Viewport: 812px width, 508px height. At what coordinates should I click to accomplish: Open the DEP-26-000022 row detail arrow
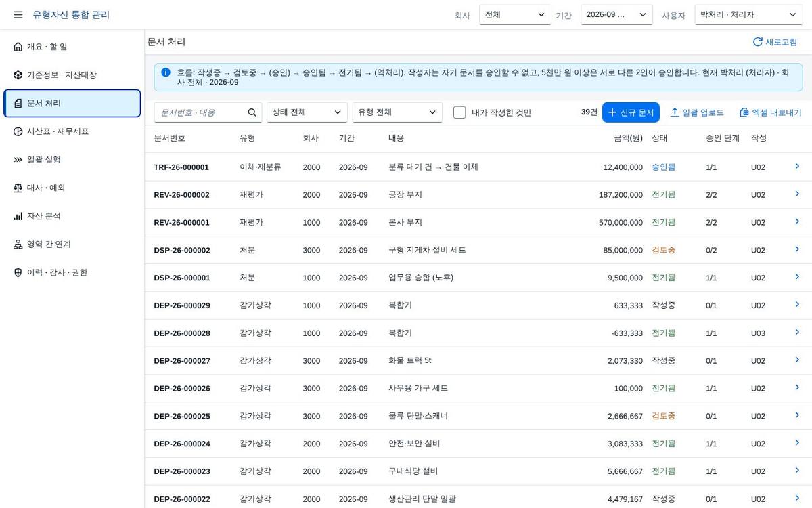tap(797, 499)
